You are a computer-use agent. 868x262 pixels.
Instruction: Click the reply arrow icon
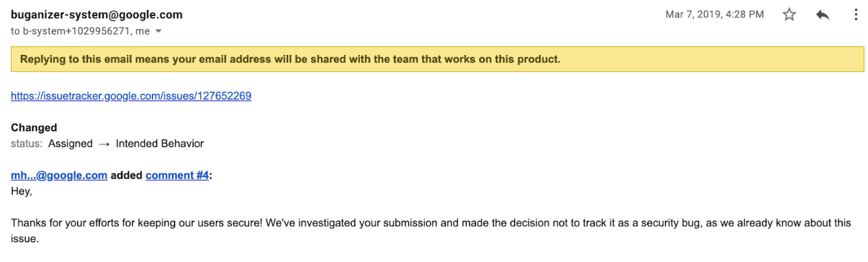pyautogui.click(x=822, y=15)
